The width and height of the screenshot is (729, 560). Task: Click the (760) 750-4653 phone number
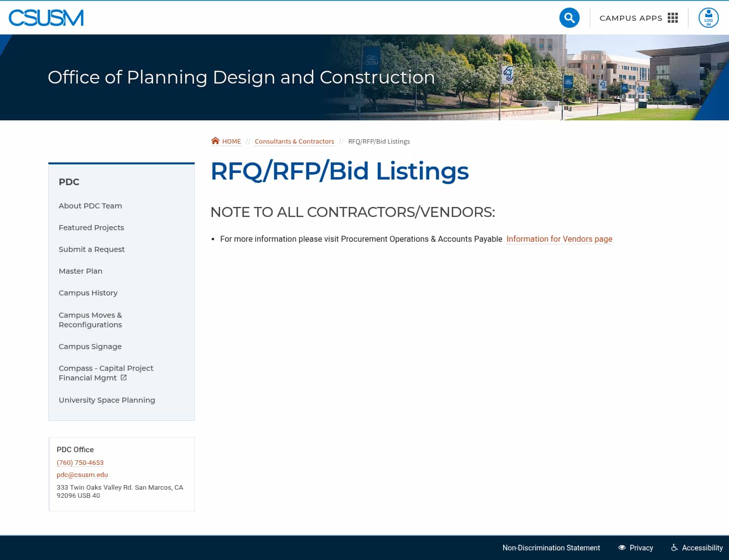(80, 462)
